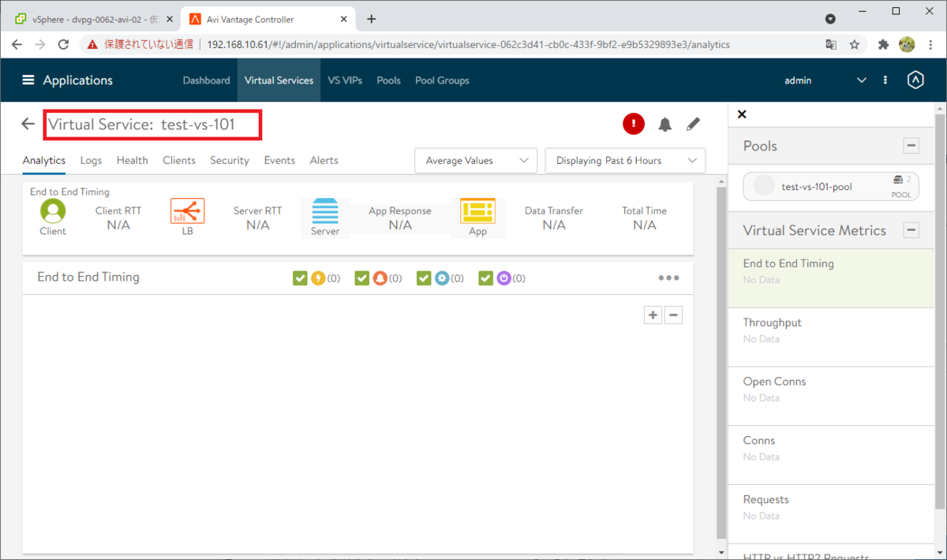947x560 pixels.
Task: Collapse the Pools section
Action: (911, 146)
